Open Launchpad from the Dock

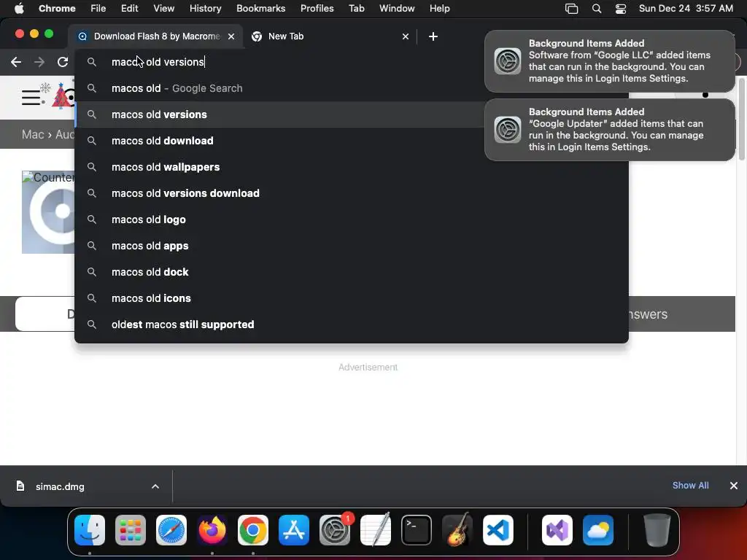click(131, 530)
